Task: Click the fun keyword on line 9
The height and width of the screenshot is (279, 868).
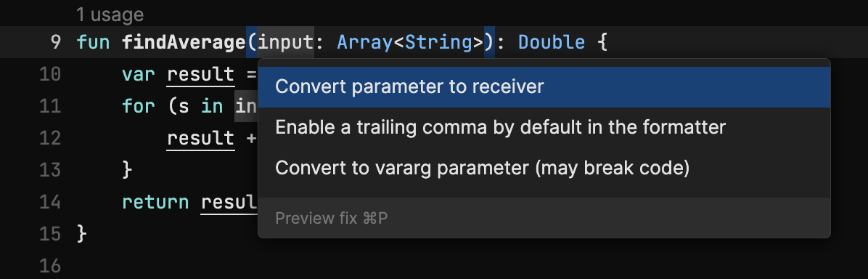Action: 93,43
